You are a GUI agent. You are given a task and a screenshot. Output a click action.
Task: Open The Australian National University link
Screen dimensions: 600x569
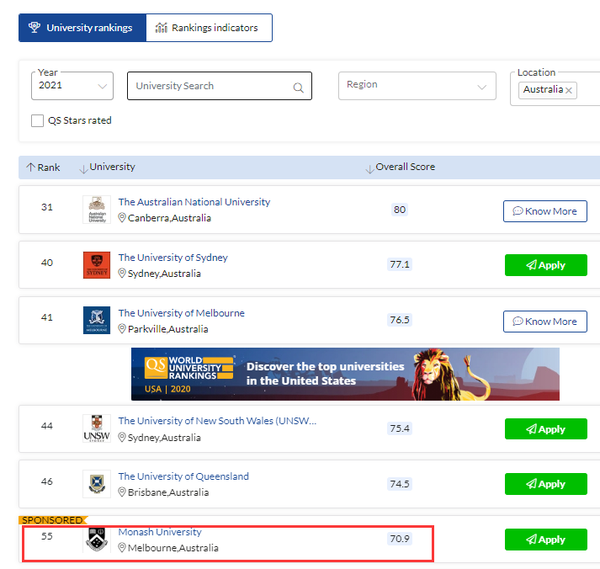[x=194, y=202]
